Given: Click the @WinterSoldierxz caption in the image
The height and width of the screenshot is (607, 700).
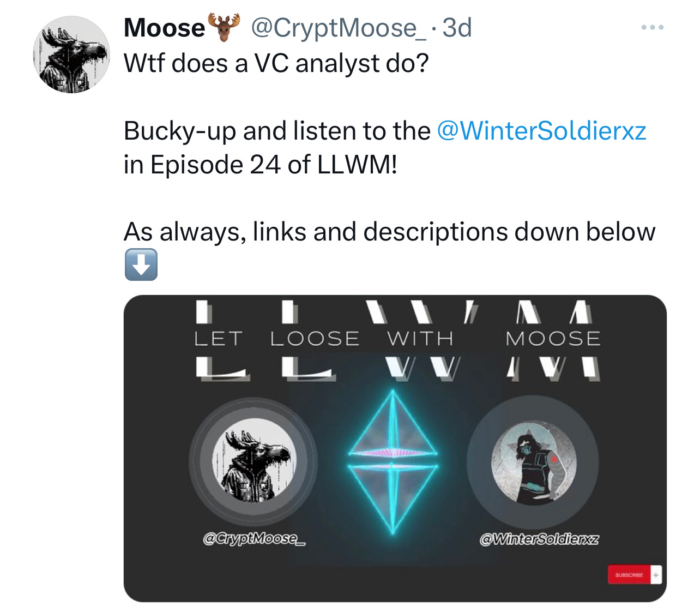Looking at the screenshot, I should click(539, 539).
